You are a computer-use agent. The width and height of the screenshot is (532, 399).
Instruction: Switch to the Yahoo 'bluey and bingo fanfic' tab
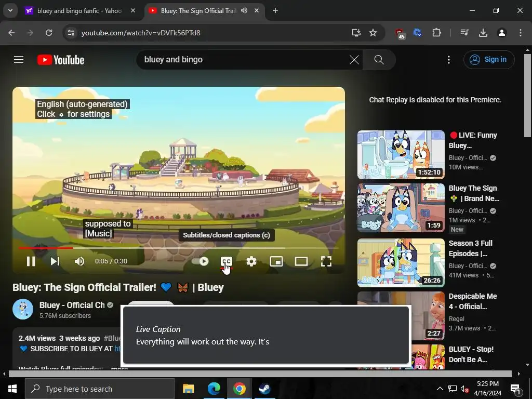pos(81,11)
